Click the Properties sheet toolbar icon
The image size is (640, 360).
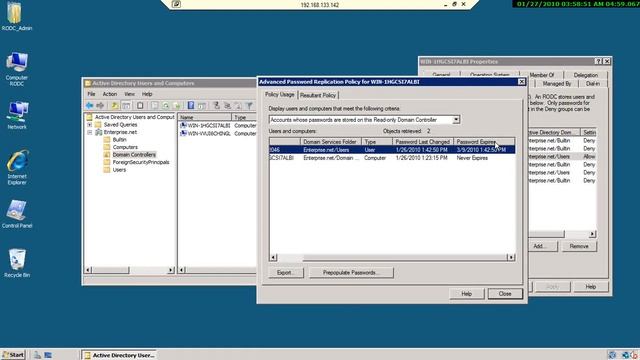154,106
